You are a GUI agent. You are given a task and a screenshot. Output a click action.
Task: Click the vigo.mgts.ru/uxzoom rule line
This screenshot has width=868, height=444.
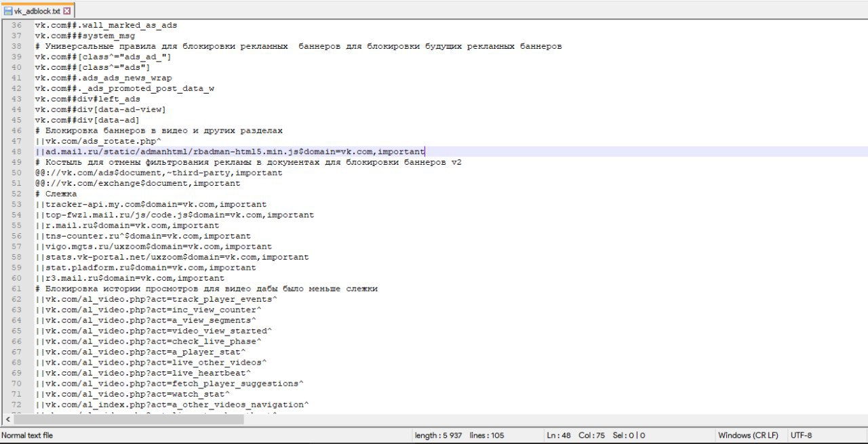tap(153, 247)
